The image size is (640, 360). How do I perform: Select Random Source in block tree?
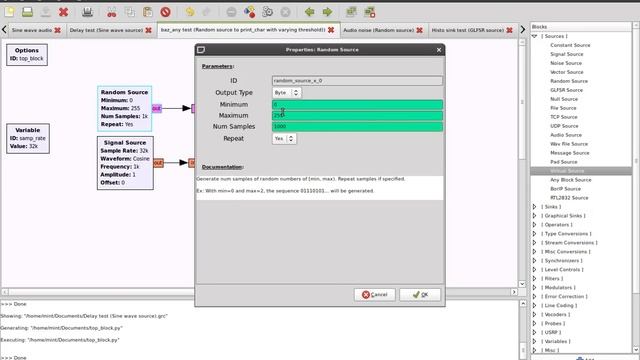coord(569,81)
